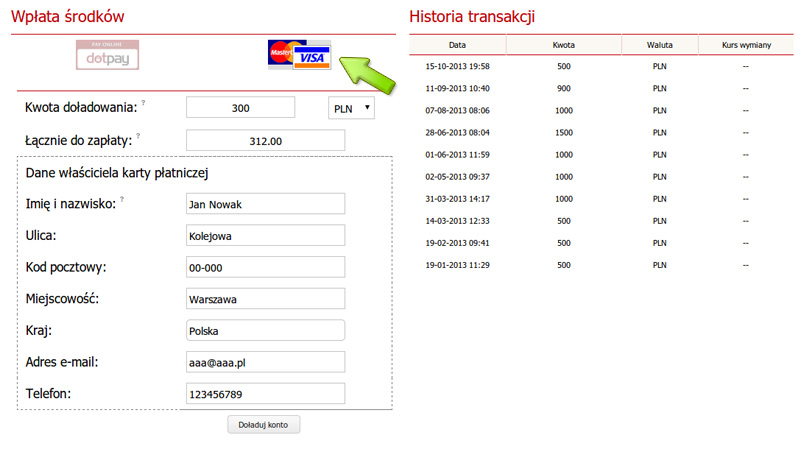Image resolution: width=800 pixels, height=449 pixels.
Task: Click the Kwota doładowania amount field
Action: point(240,108)
